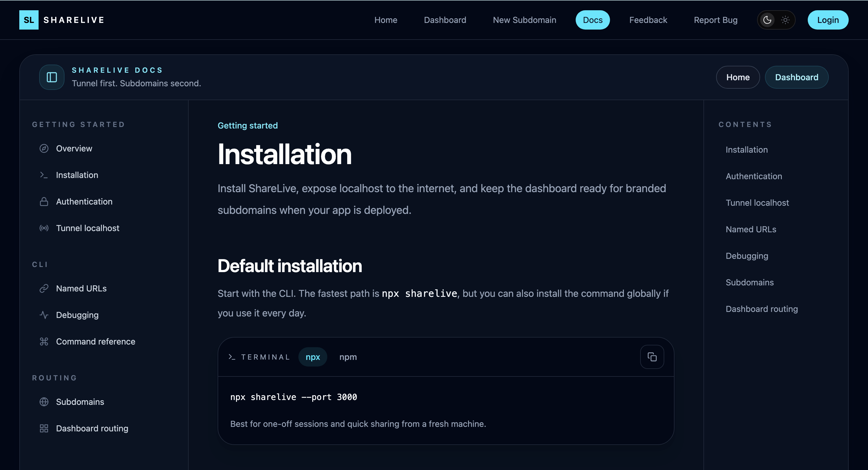Jump to Named URLs in Contents list
This screenshot has height=470, width=868.
pos(751,229)
